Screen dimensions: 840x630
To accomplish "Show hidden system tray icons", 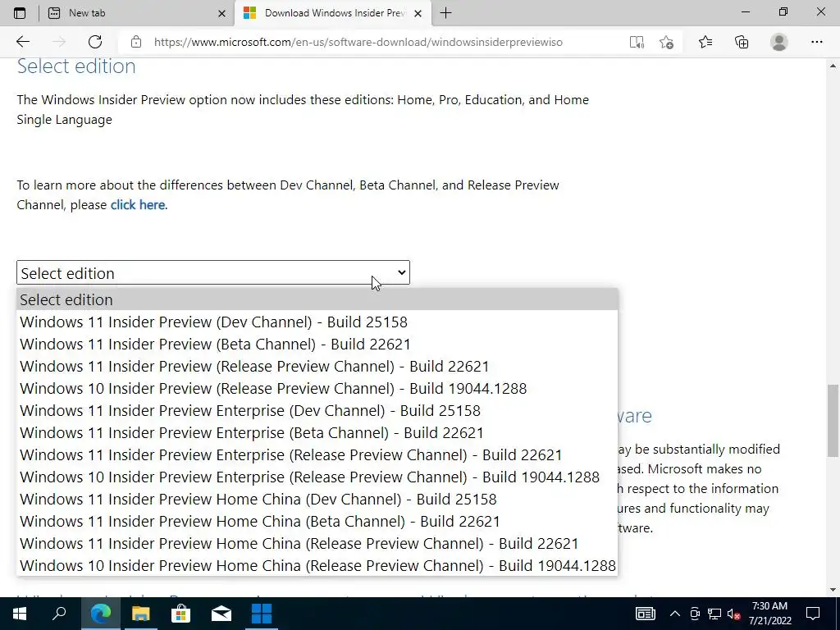I will point(675,614).
